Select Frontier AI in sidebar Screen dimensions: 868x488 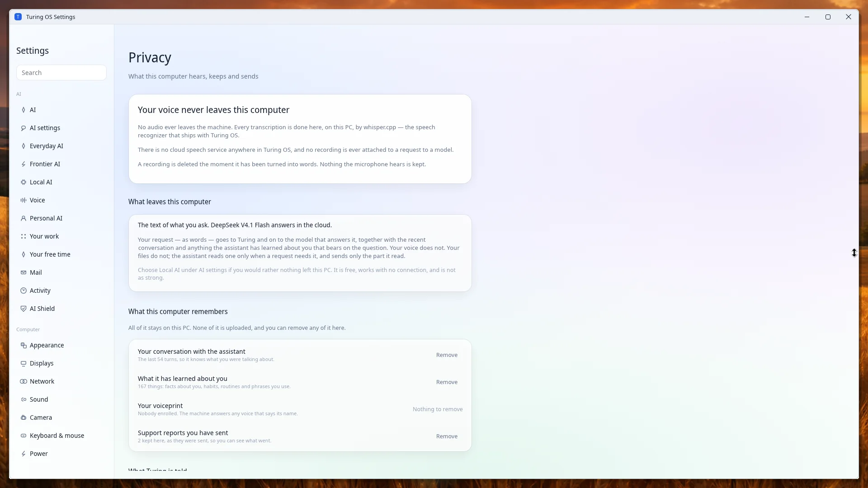(x=45, y=164)
